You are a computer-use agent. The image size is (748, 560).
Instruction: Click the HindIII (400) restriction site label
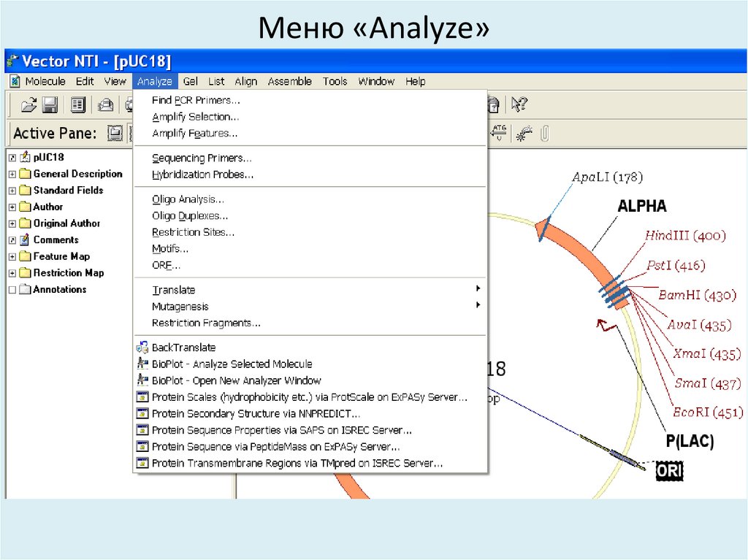click(x=684, y=236)
